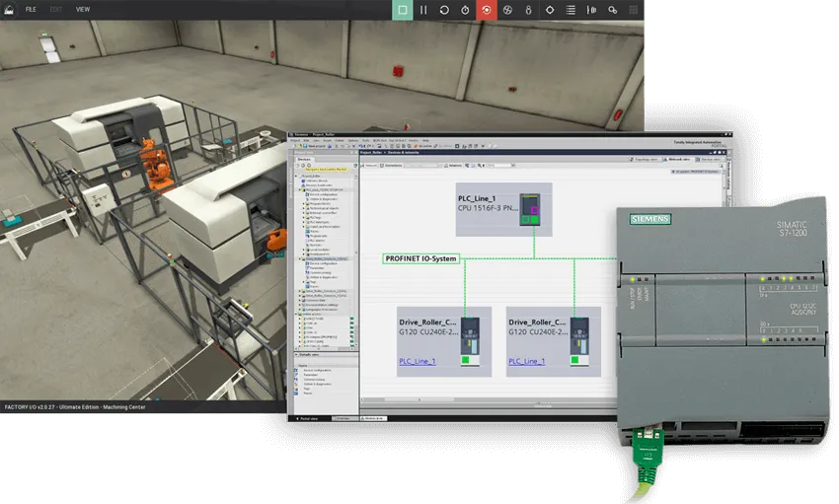Expand the Watch and force tables folder
839x504 pixels.
303,227
